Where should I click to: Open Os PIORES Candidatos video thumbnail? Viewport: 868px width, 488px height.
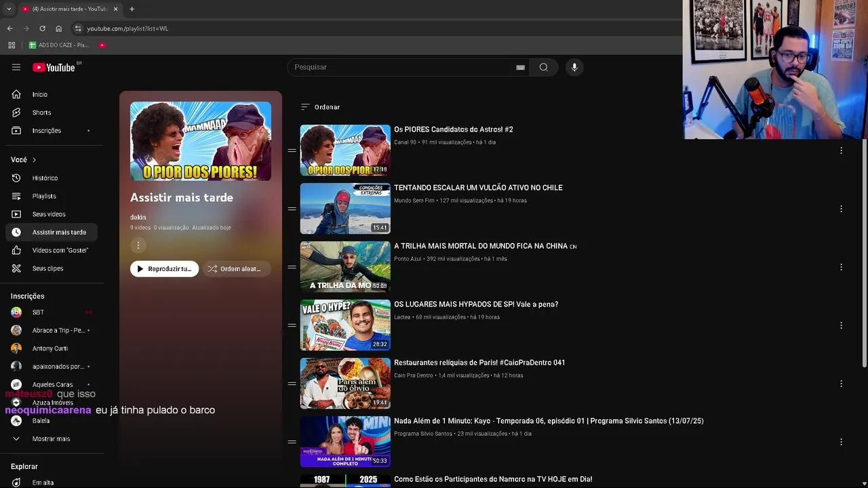(x=345, y=150)
